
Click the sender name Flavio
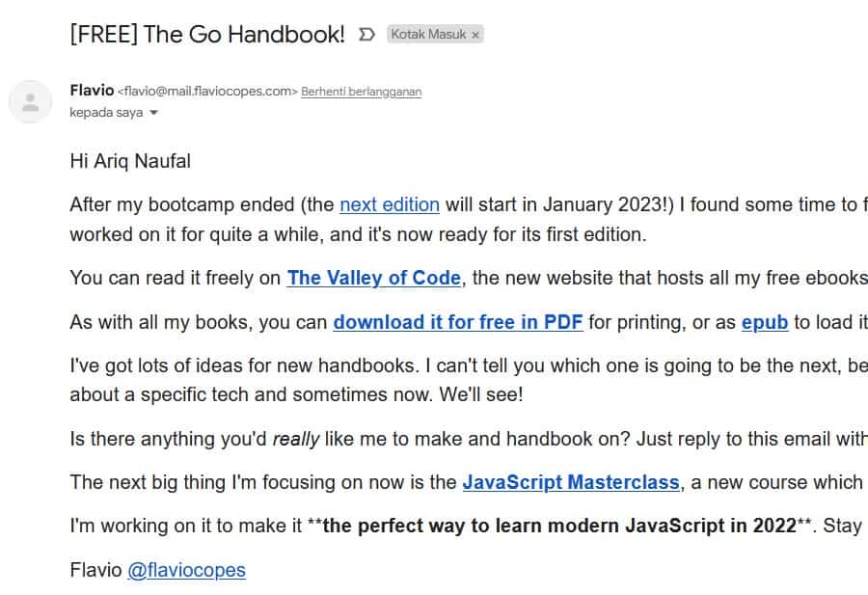[92, 91]
